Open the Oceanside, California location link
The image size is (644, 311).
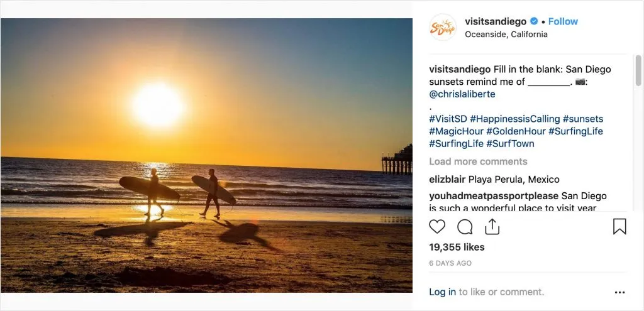click(506, 35)
